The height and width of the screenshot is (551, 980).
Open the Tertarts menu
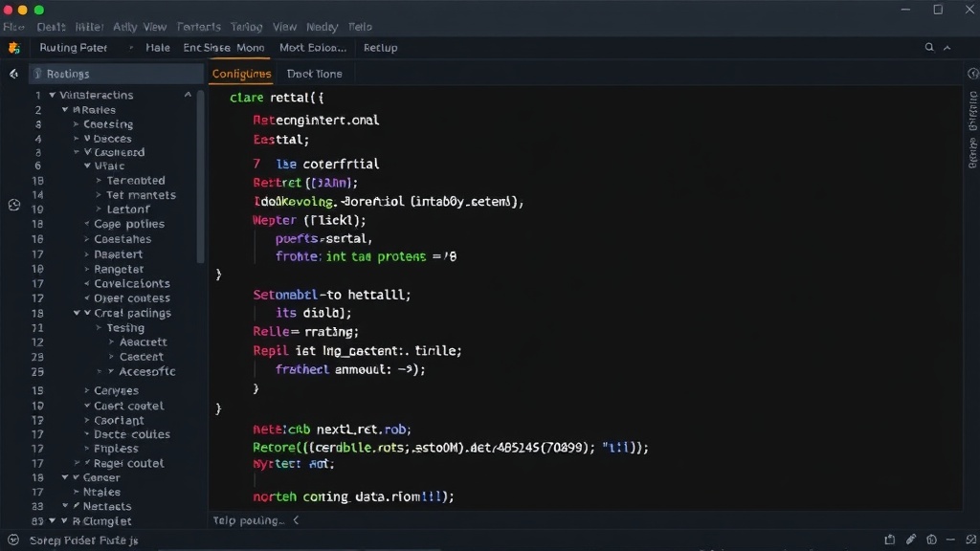(199, 27)
